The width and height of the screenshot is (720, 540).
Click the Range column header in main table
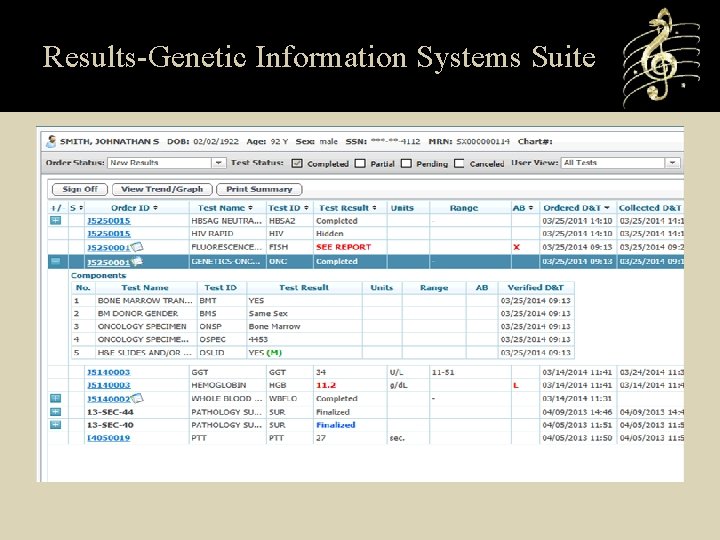[464, 208]
